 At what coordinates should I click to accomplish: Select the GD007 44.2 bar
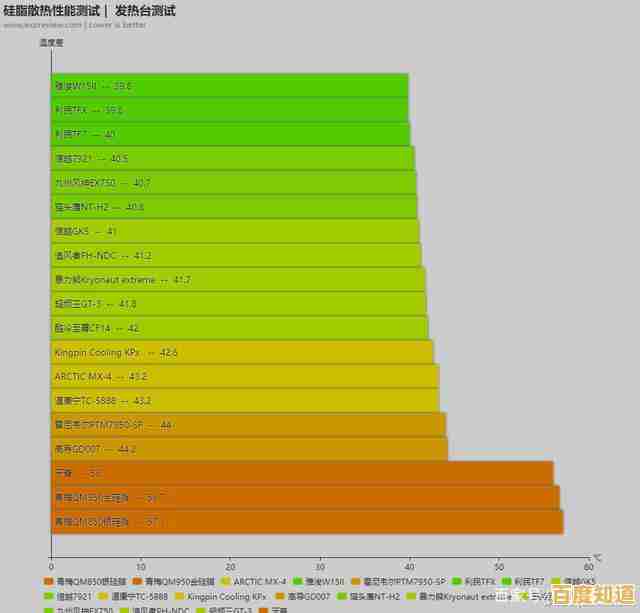[x=249, y=449]
